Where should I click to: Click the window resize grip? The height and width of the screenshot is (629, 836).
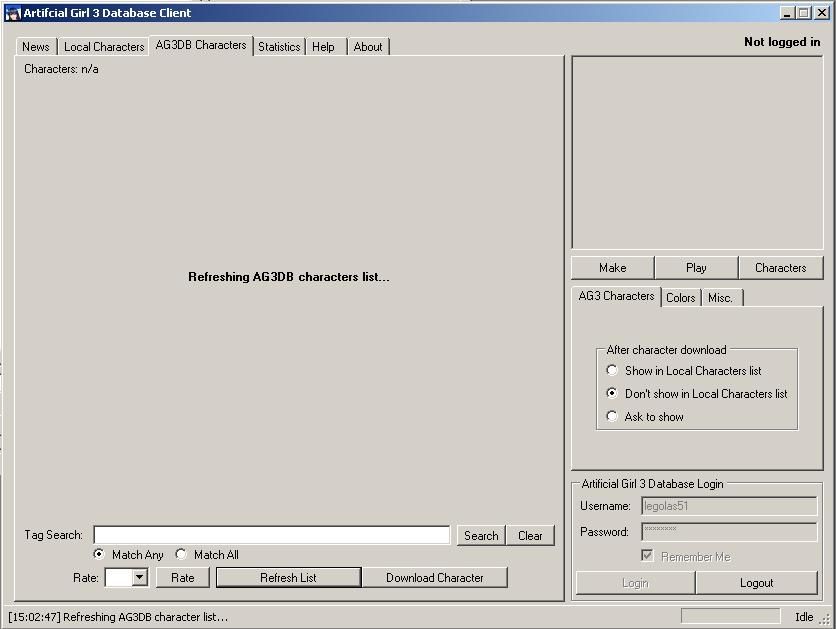pyautogui.click(x=825, y=618)
